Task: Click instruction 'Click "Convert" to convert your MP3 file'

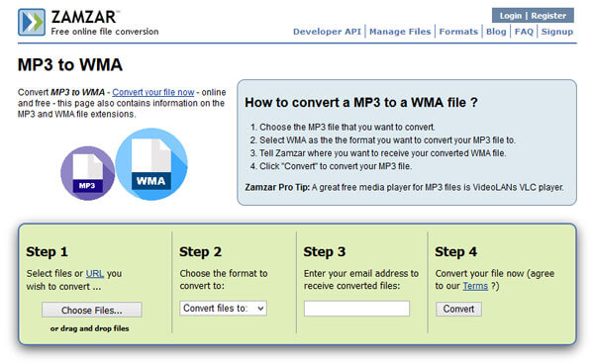Action: click(x=336, y=166)
